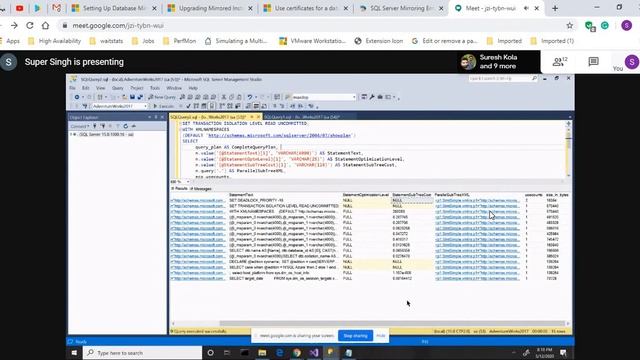Open the SSMS Edit menu
This screenshot has width=640, height=360.
click(85, 88)
